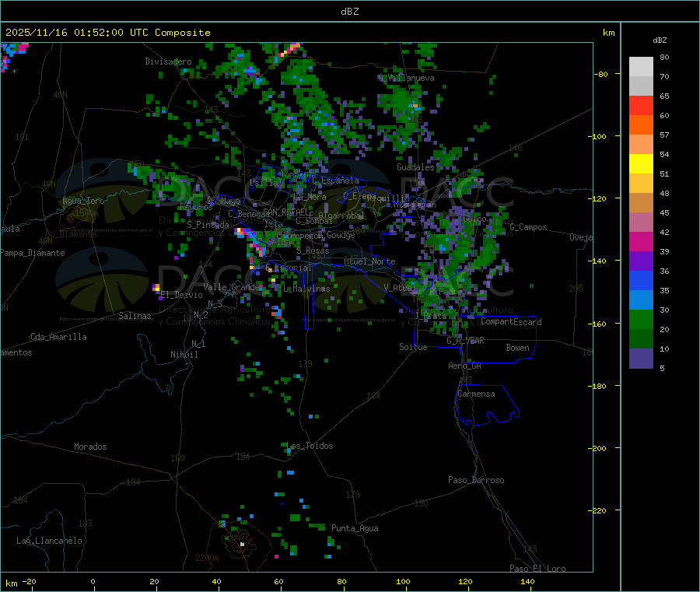This screenshot has width=700, height=592.
Task: Click the Guadales place label
Action: 415,167
